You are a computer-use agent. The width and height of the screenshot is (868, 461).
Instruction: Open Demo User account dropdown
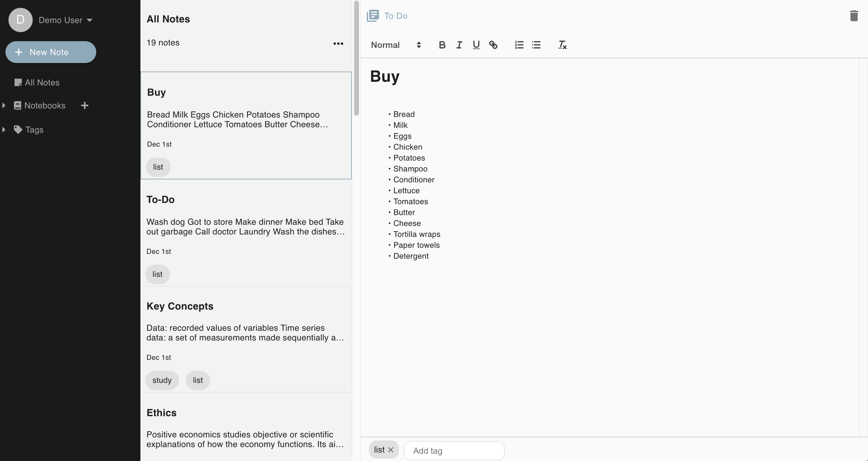click(65, 20)
